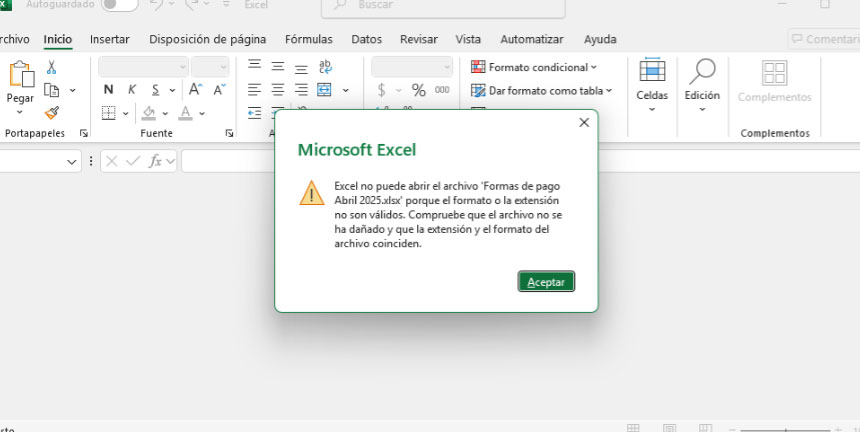Toggle Negrita bold N button
Image resolution: width=860 pixels, height=432 pixels.
pos(108,90)
